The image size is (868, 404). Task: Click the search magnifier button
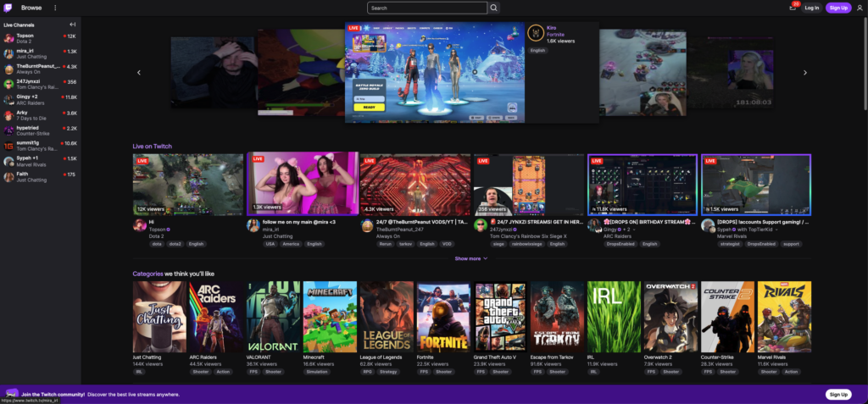pyautogui.click(x=494, y=8)
